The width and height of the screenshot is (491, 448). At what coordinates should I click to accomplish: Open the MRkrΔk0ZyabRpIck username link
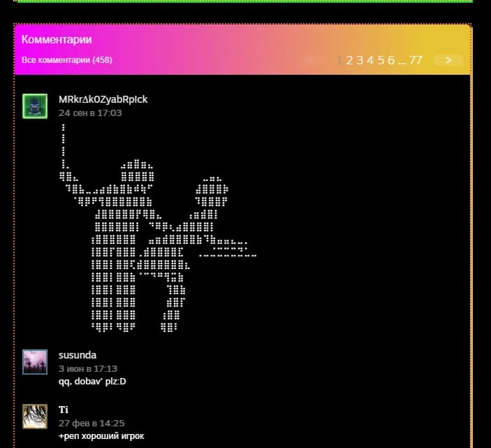103,99
